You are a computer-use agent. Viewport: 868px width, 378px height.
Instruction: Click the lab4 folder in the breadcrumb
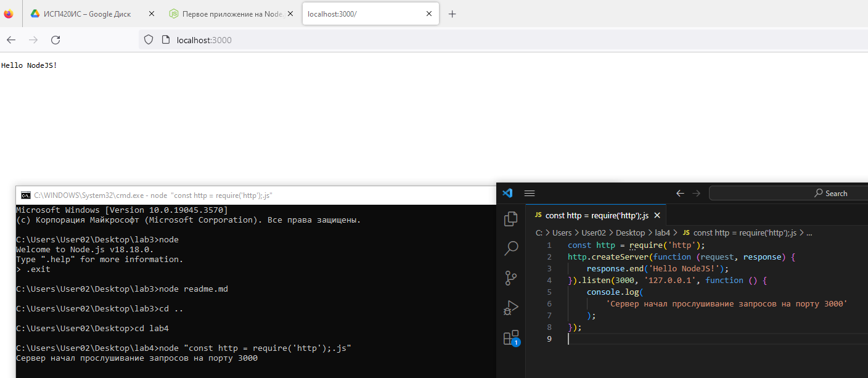(x=663, y=233)
